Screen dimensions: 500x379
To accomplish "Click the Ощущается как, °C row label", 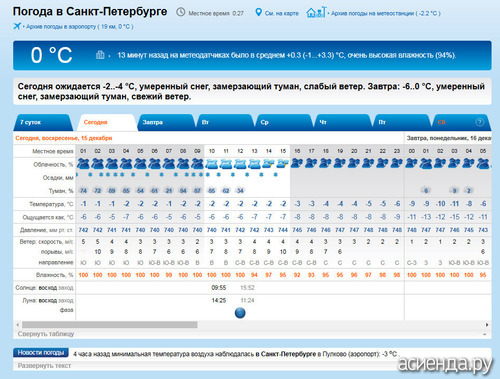I will click(48, 217).
